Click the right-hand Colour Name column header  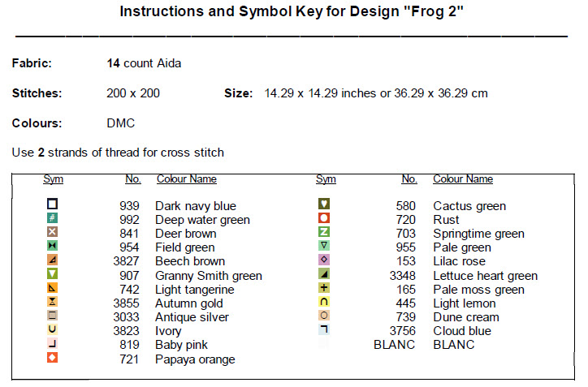coord(462,179)
